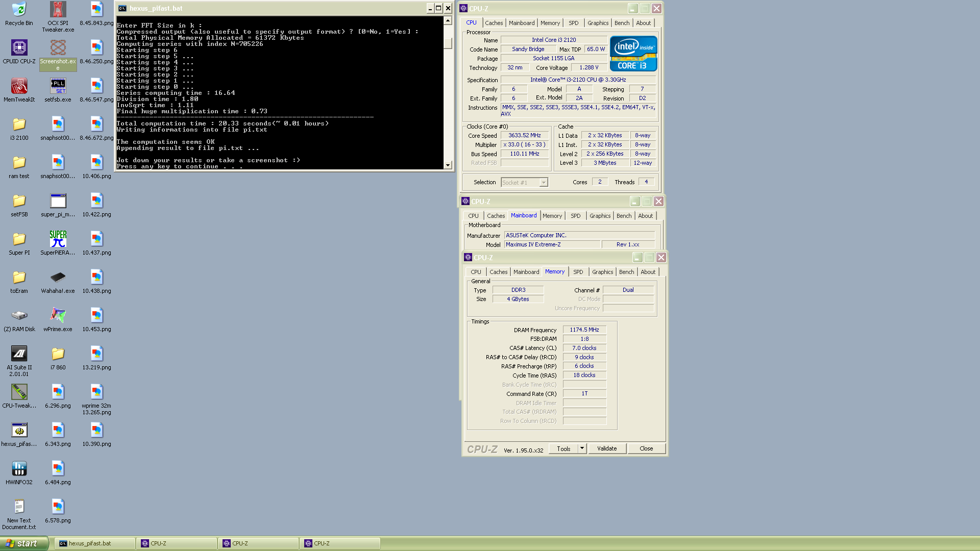The image size is (980, 551).
Task: Click the console scrollbar thumb
Action: coord(448,43)
